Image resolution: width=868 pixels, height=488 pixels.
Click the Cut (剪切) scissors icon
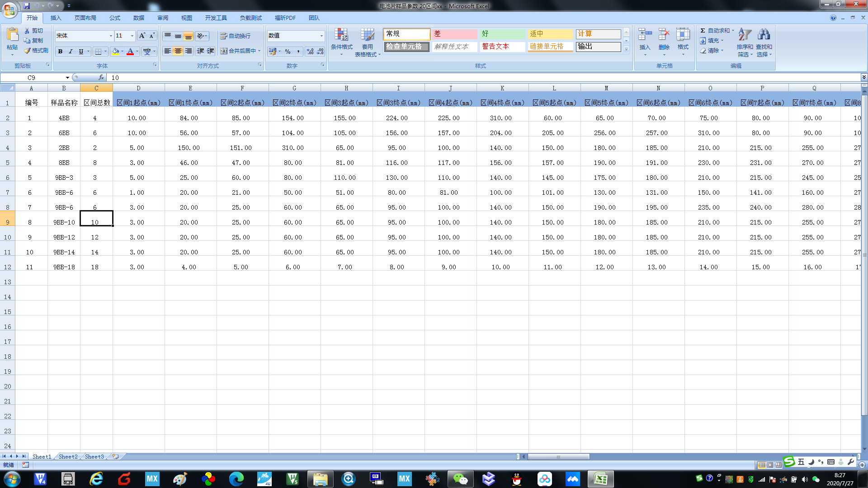(x=28, y=31)
